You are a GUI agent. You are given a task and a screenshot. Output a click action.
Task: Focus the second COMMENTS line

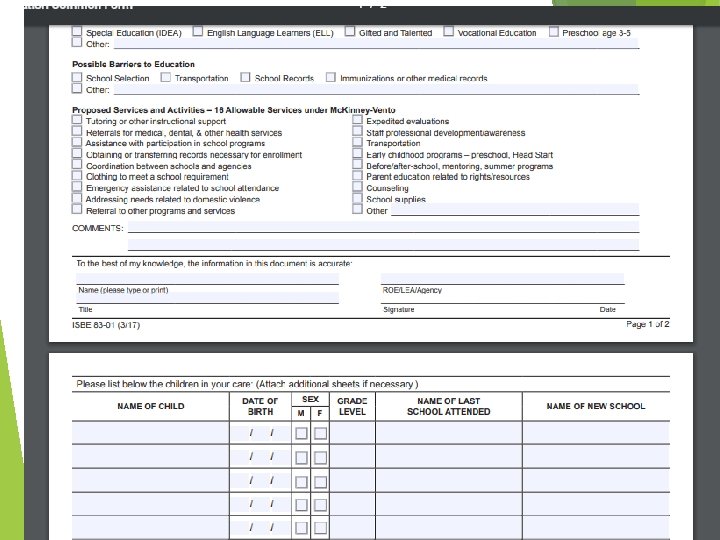click(383, 244)
